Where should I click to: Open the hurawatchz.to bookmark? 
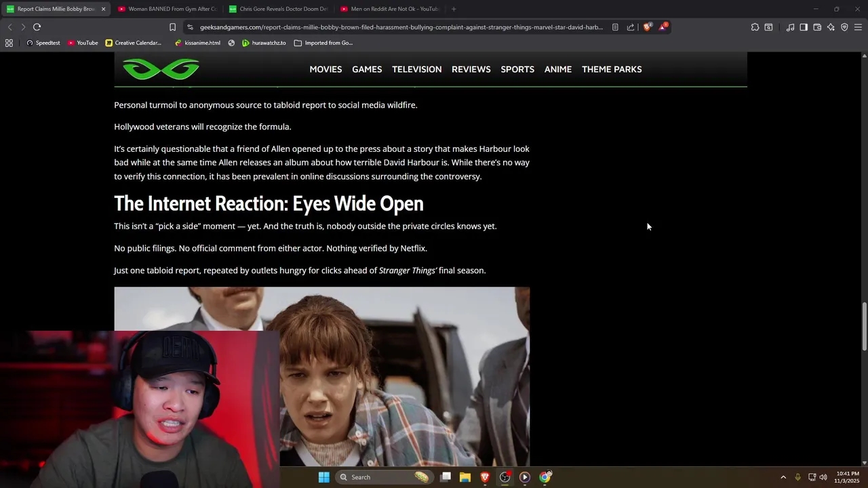click(x=264, y=43)
